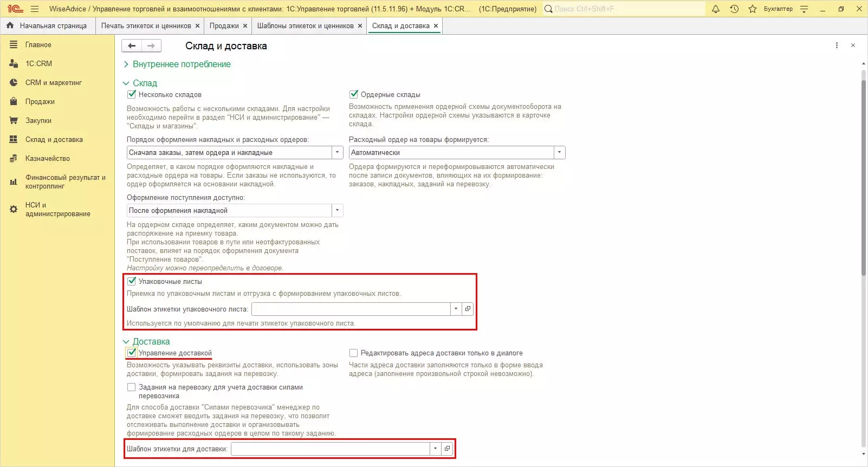Open the Закупки section
Viewport: 868px width, 467px height.
pyautogui.click(x=38, y=120)
